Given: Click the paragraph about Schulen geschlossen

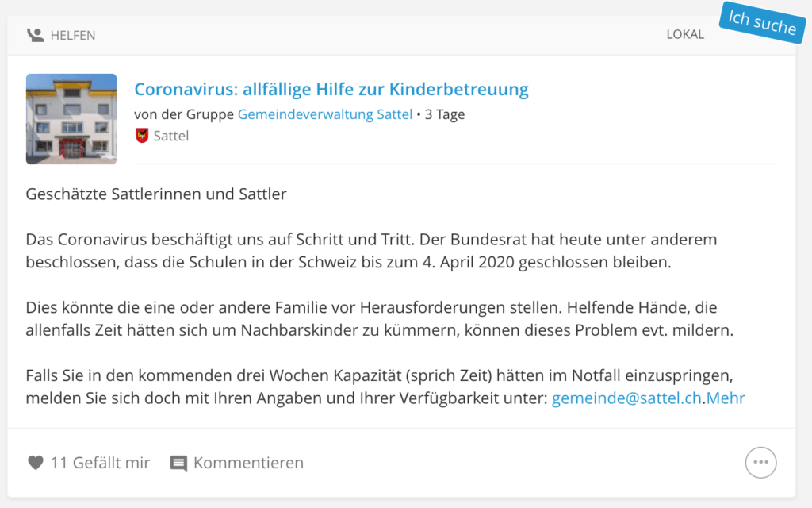Looking at the screenshot, I should tap(371, 251).
